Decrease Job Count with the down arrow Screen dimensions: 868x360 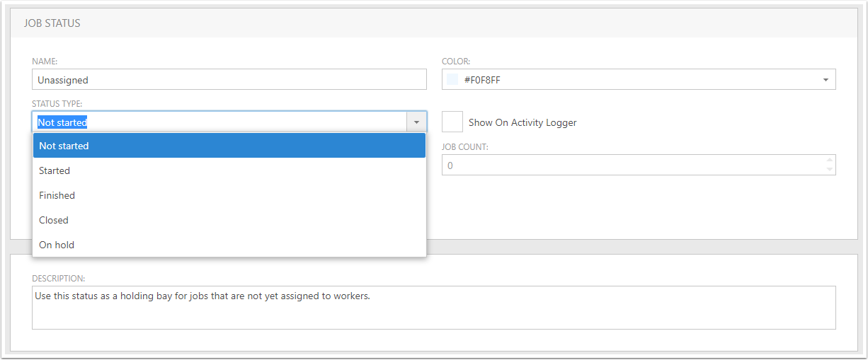tap(830, 170)
